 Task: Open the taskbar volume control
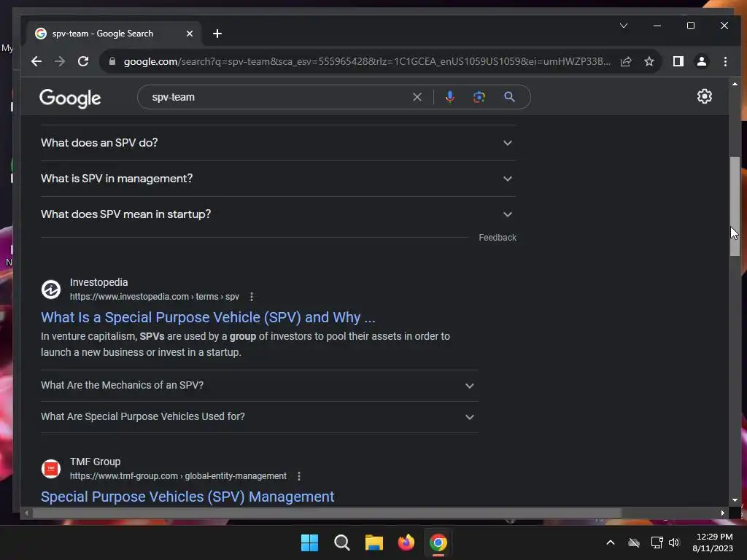[x=674, y=542]
